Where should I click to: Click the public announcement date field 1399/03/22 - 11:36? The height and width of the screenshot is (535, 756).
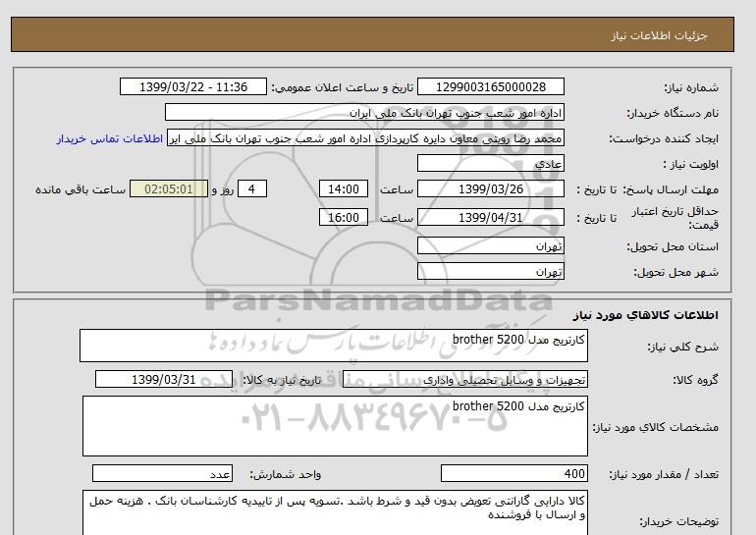tap(192, 86)
